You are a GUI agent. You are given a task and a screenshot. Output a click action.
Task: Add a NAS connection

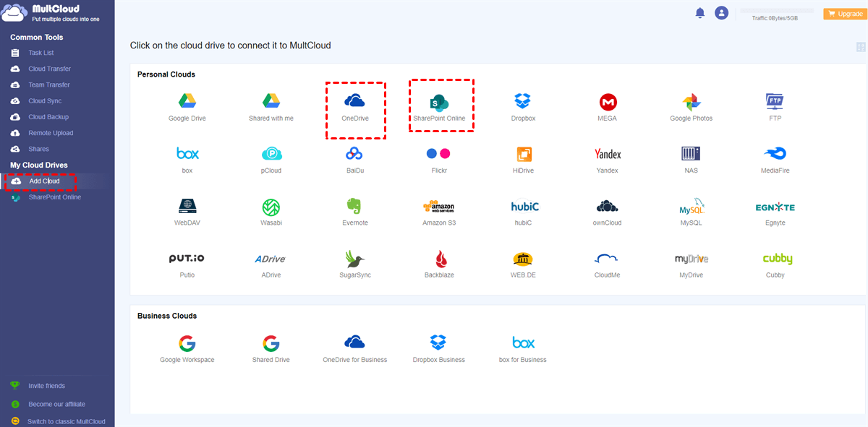pyautogui.click(x=691, y=160)
